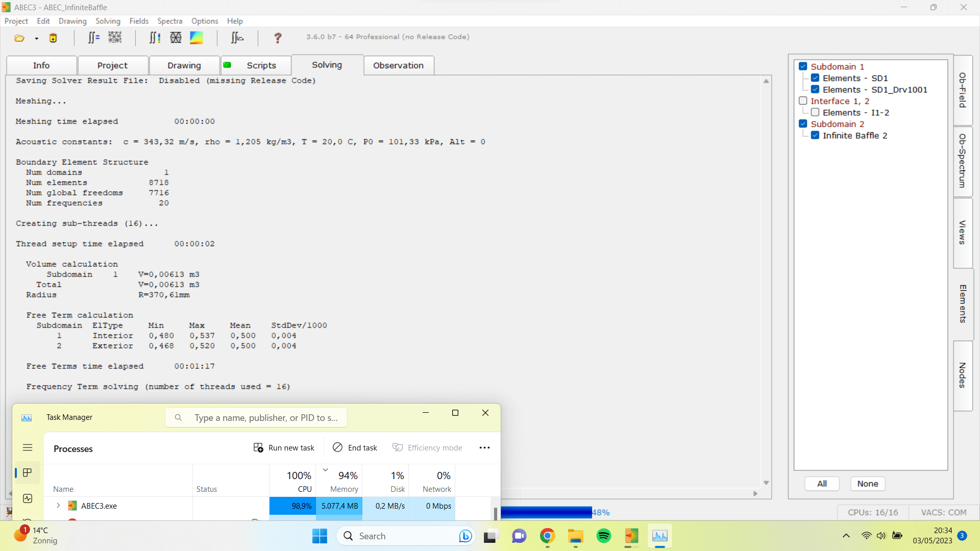Switch to the Project tab
980x551 pixels.
(113, 65)
